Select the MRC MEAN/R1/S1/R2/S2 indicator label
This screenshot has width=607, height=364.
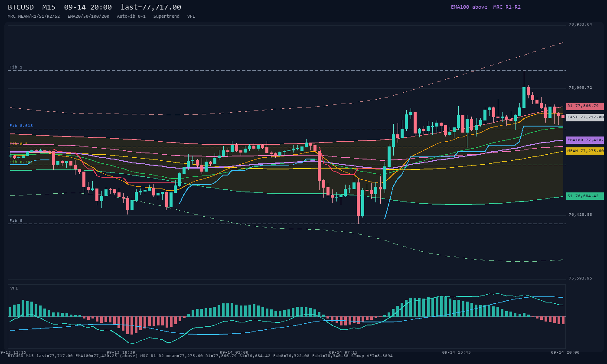[x=34, y=16]
